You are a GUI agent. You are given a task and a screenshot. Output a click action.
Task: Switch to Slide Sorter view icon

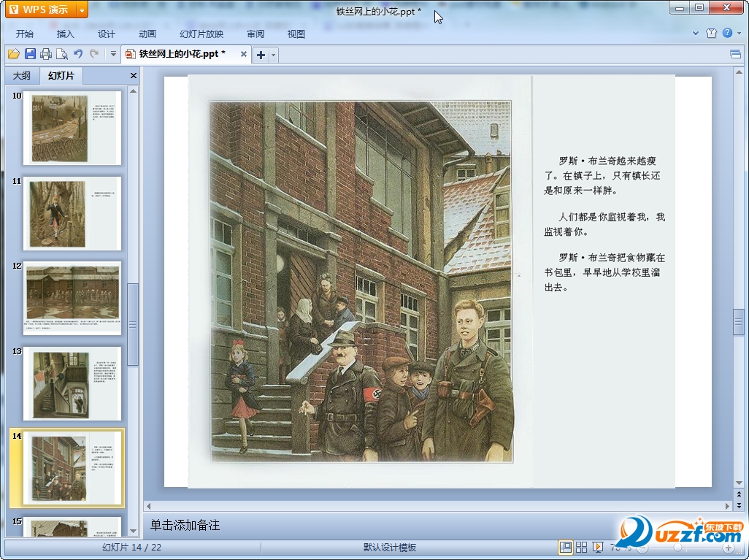pyautogui.click(x=581, y=547)
